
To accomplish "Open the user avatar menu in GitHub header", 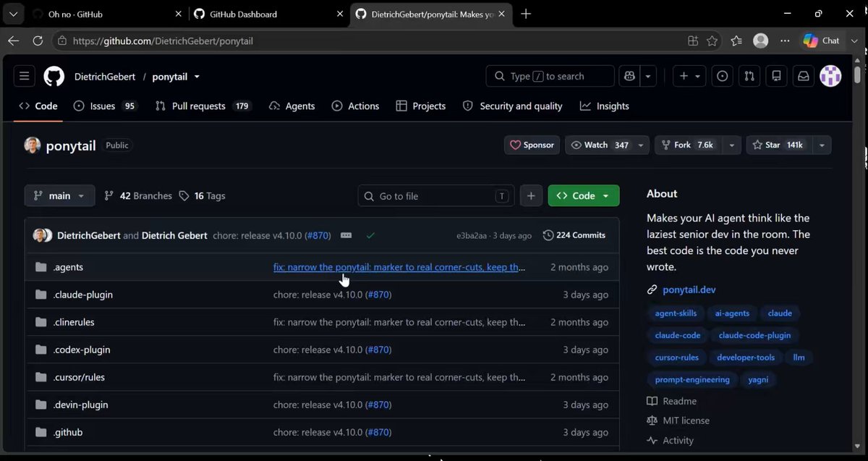I will pos(830,76).
